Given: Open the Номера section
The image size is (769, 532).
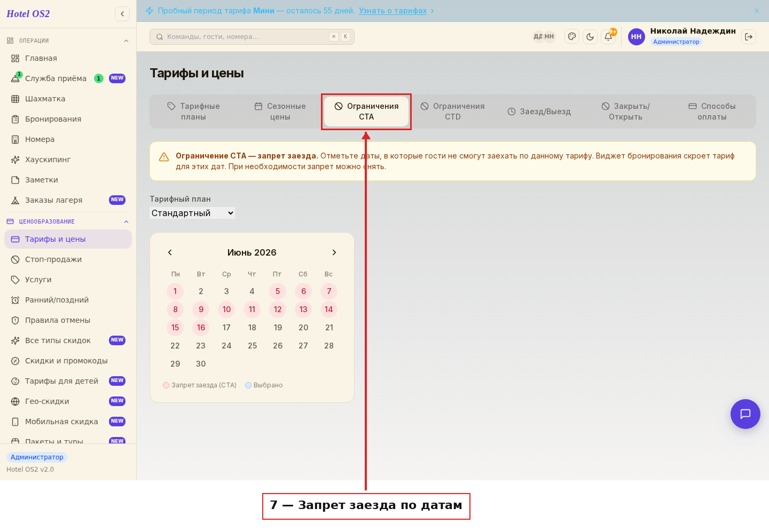Looking at the screenshot, I should [68, 139].
